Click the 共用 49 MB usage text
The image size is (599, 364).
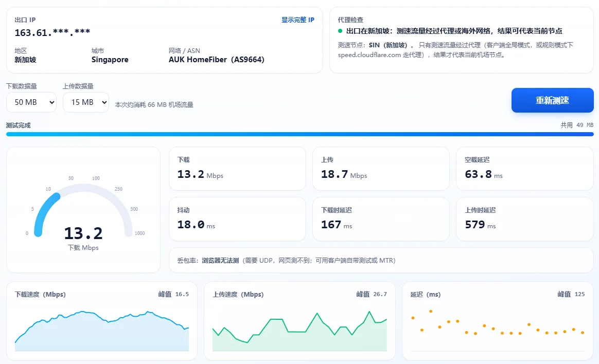coord(577,125)
